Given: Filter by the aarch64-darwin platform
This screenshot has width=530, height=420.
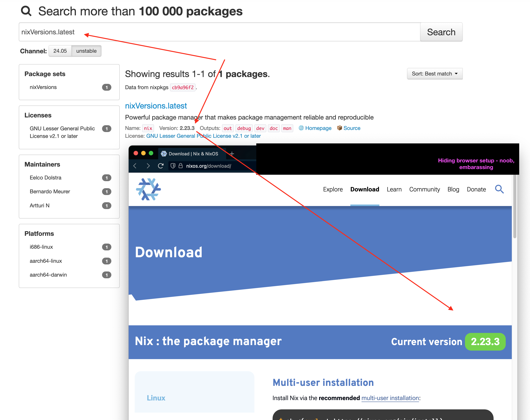Looking at the screenshot, I should pos(48,275).
